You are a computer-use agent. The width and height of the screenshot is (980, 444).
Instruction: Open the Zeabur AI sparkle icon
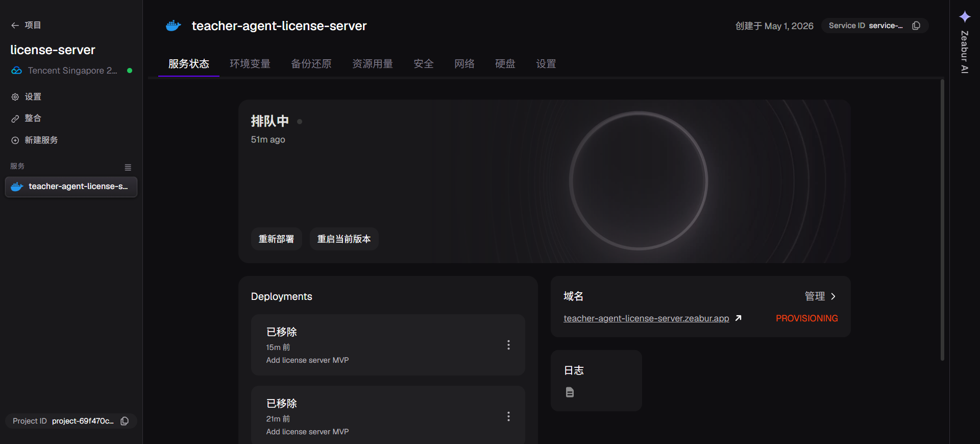tap(965, 17)
